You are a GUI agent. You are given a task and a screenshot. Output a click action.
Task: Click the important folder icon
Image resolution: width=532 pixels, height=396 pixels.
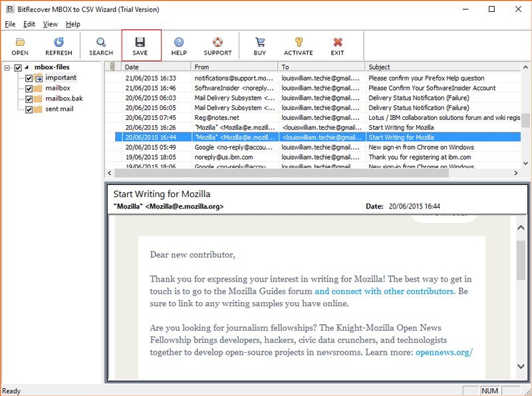38,78
